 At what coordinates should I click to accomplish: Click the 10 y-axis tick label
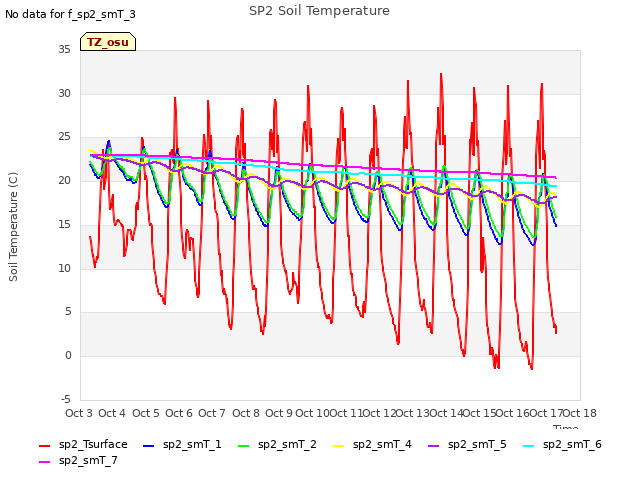coord(64,268)
